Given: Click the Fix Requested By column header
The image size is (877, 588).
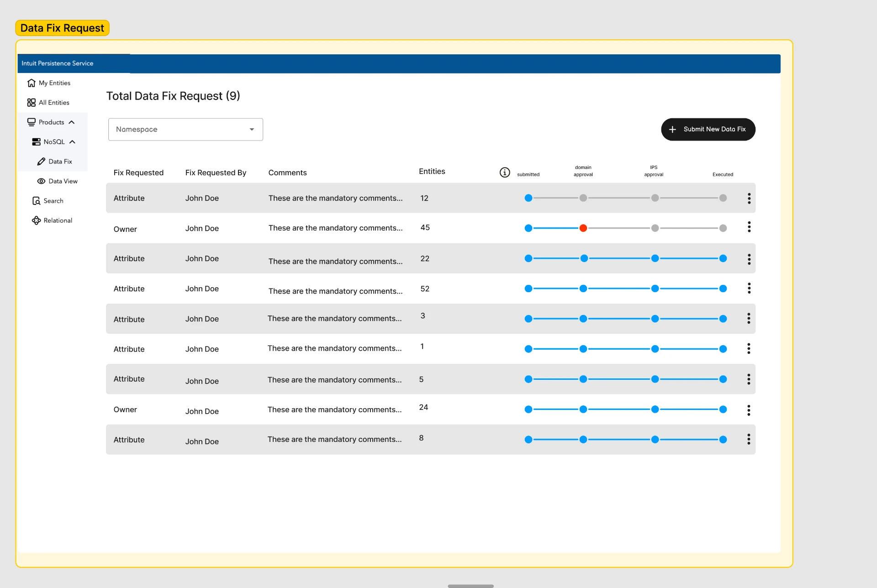Looking at the screenshot, I should [216, 173].
